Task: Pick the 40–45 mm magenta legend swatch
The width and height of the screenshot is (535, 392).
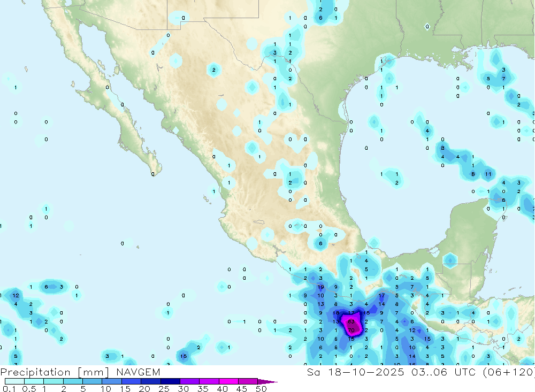Action: click(228, 381)
